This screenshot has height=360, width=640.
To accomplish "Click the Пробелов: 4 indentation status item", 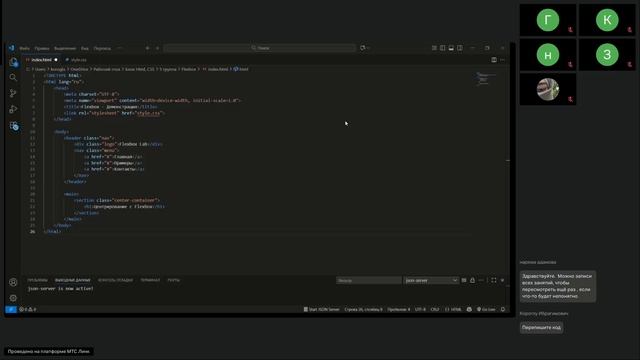I will [399, 309].
